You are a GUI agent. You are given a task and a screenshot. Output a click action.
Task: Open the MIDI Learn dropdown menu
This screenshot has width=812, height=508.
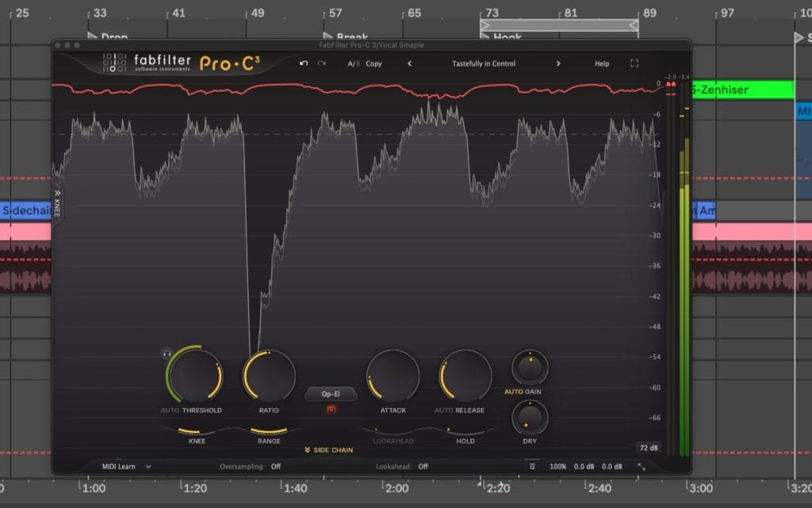126,467
